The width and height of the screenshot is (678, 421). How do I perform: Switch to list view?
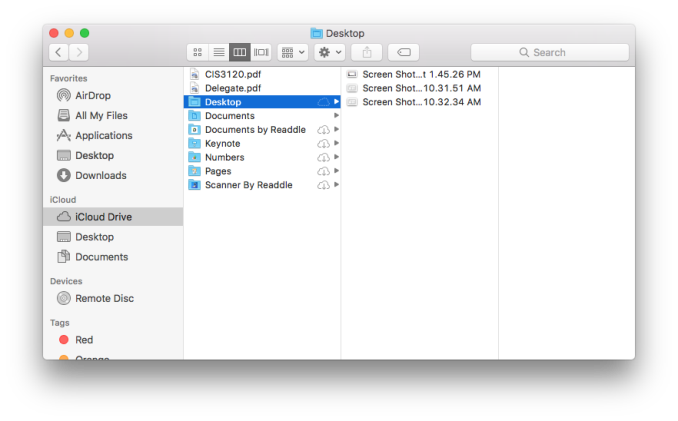pyautogui.click(x=219, y=52)
